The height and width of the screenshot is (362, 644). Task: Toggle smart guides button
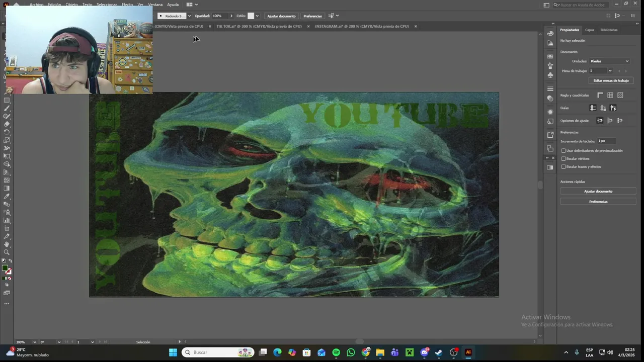click(x=613, y=108)
